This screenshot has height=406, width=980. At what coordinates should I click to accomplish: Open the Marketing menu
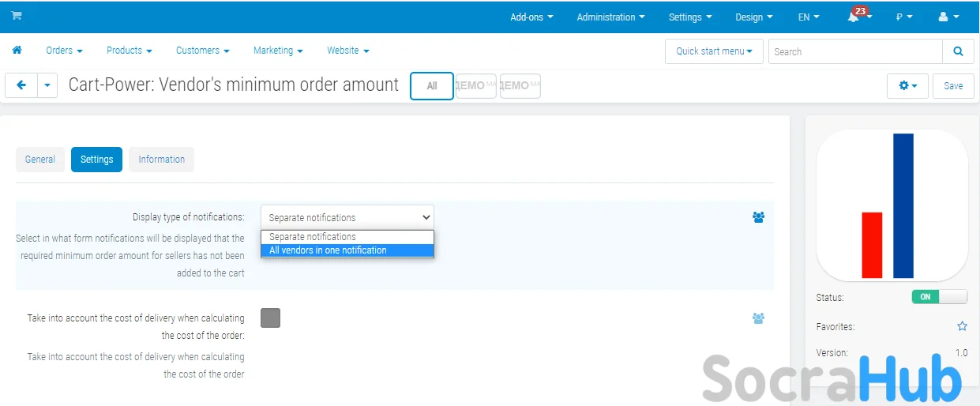(278, 50)
